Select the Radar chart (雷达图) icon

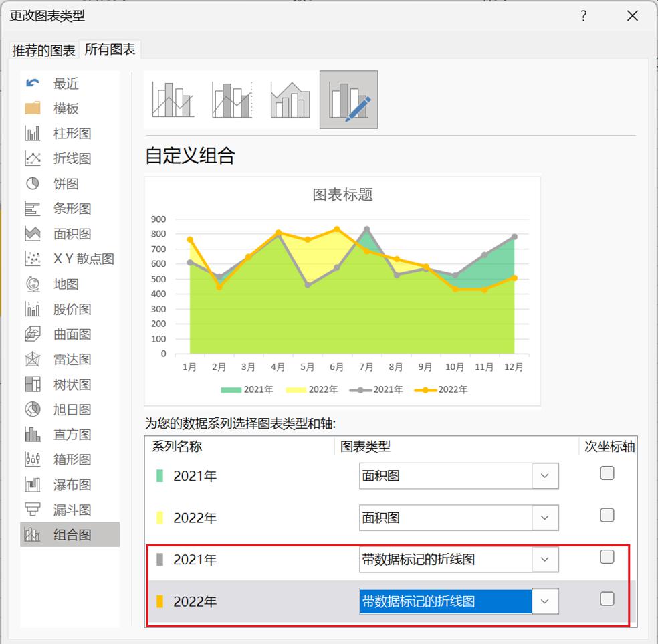(33, 359)
